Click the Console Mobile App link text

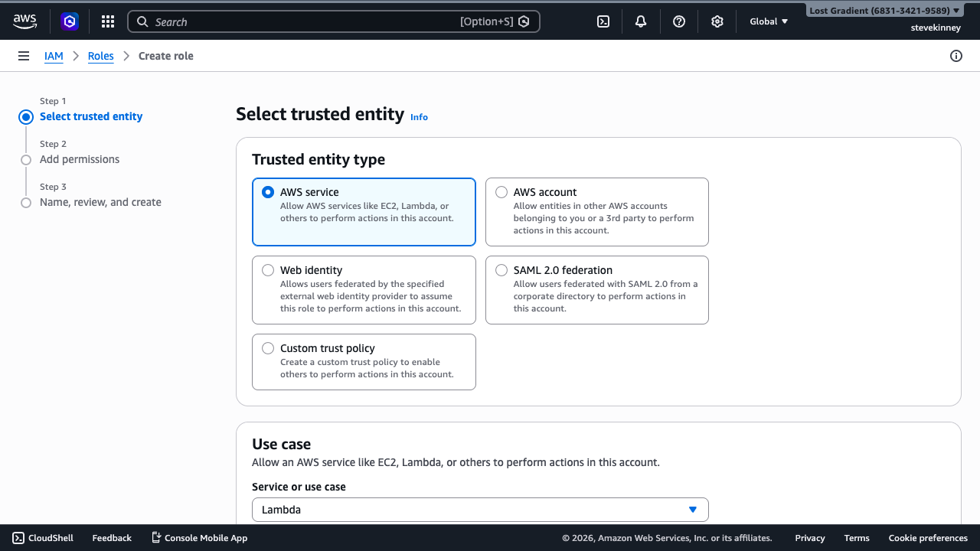click(206, 538)
